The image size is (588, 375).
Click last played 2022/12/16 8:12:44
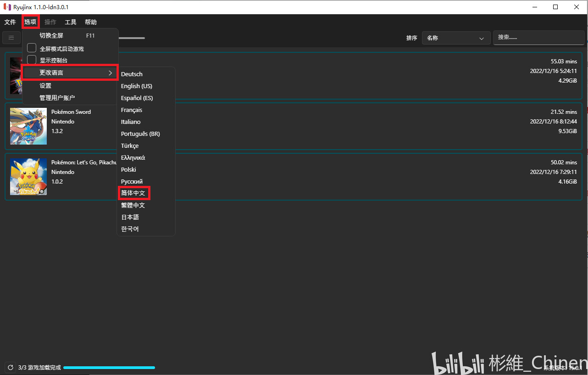[x=554, y=121]
